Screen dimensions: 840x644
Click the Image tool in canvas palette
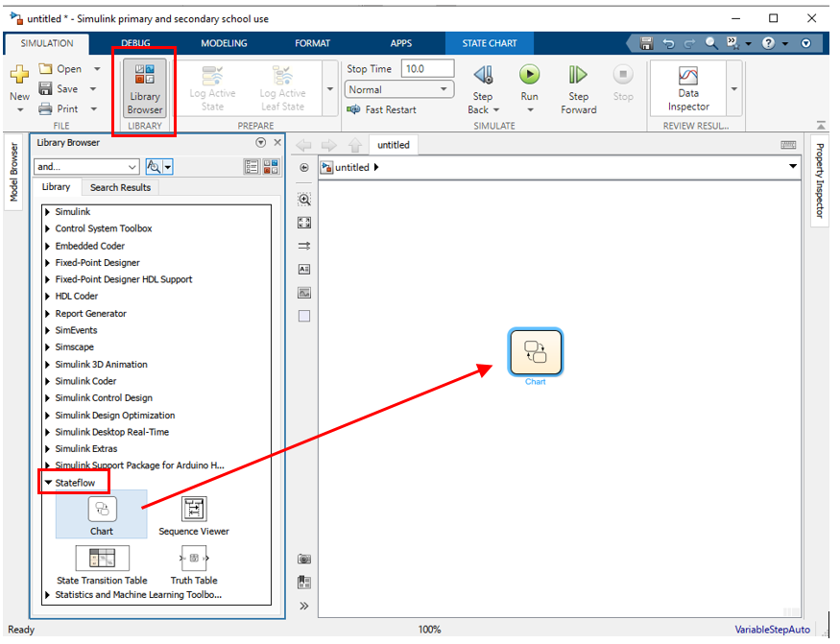click(304, 293)
